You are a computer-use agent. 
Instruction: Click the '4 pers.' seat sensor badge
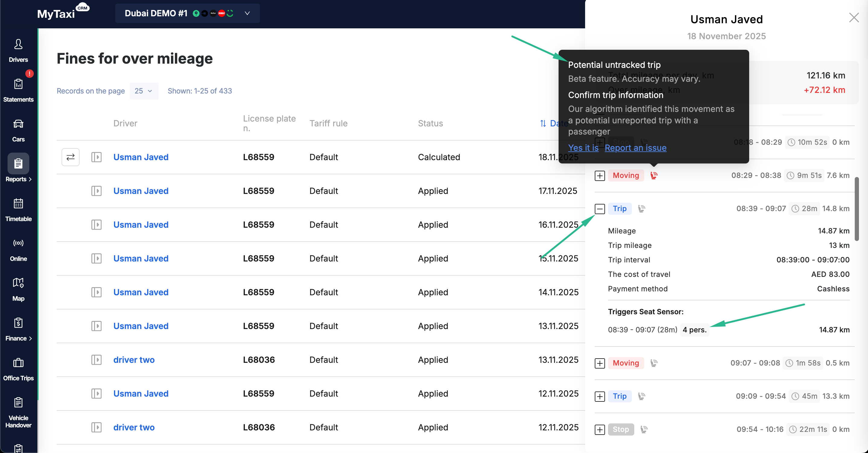(695, 330)
